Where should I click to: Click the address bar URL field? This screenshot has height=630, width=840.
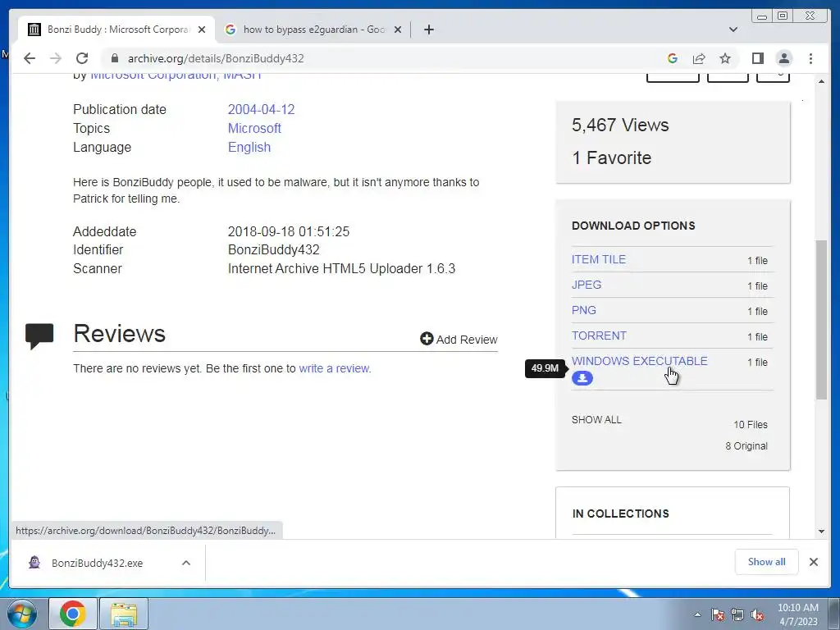coord(386,58)
